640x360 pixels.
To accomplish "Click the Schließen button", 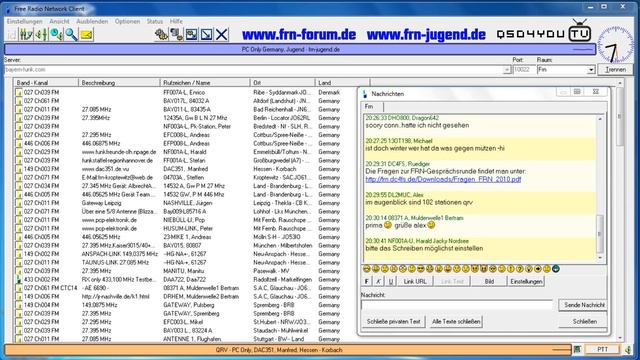I will coord(584,322).
